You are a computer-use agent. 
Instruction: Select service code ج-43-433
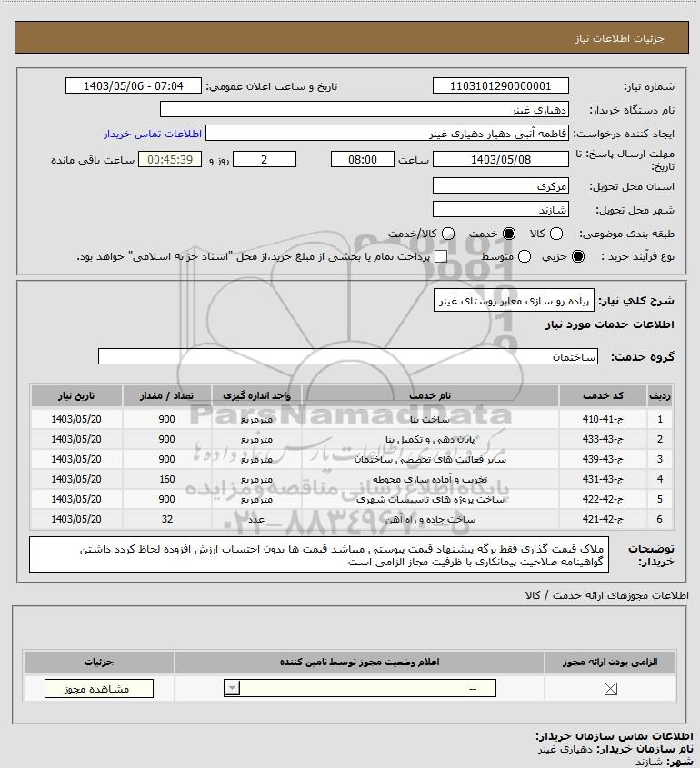[603, 439]
